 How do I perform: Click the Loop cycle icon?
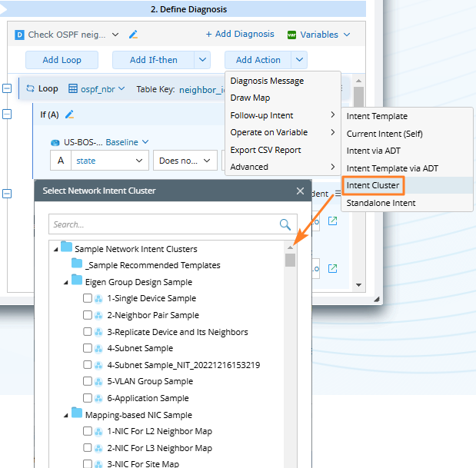coord(30,88)
